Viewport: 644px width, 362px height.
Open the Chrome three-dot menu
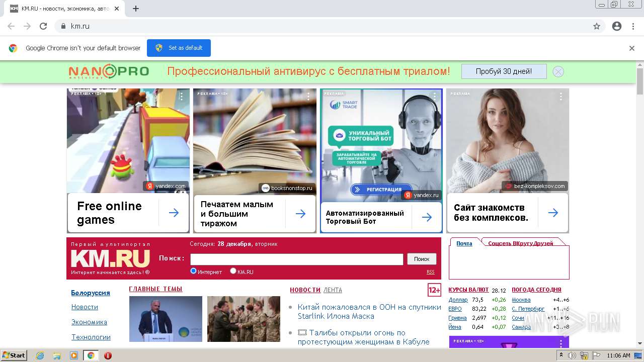(633, 26)
